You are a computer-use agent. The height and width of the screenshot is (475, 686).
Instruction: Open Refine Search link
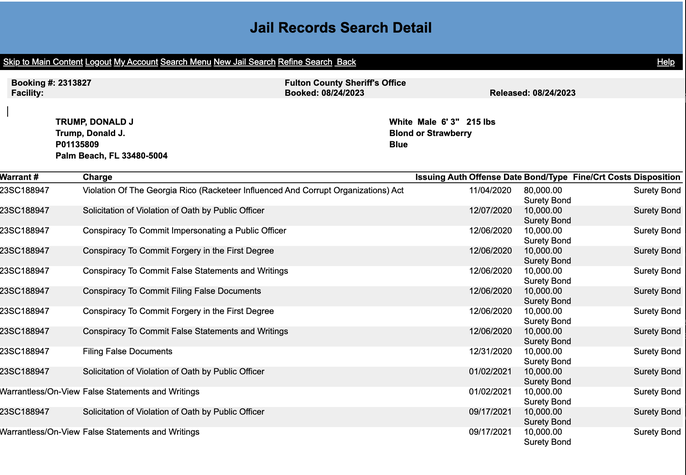tap(305, 62)
